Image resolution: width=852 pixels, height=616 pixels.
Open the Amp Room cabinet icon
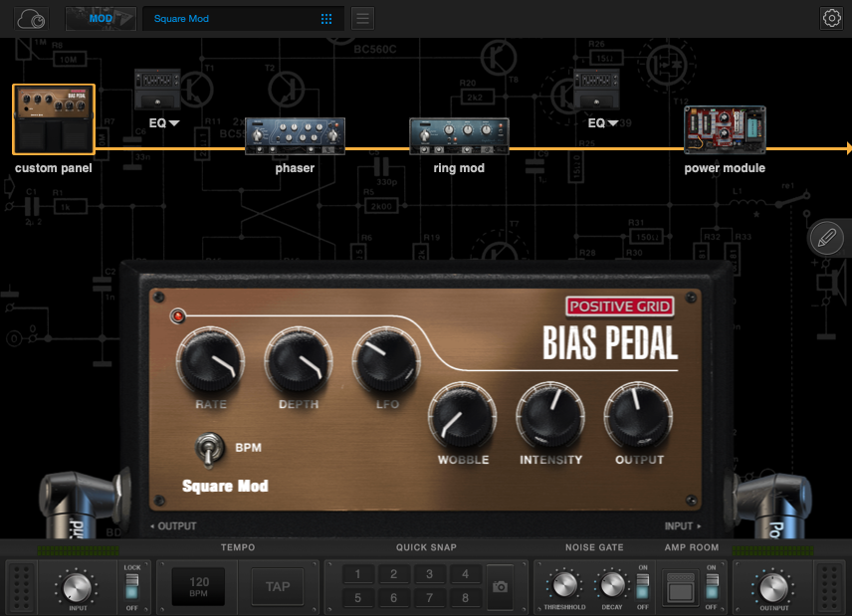(680, 587)
